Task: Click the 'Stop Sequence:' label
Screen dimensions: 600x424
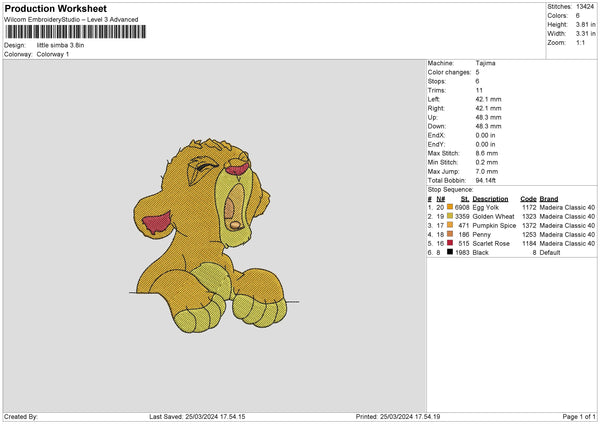Action: coord(450,189)
